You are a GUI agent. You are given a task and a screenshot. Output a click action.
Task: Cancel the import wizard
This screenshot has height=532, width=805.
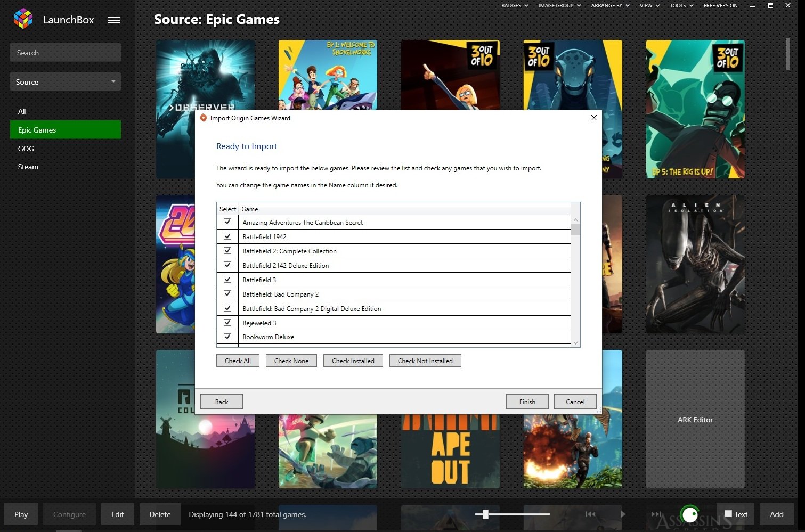(575, 402)
